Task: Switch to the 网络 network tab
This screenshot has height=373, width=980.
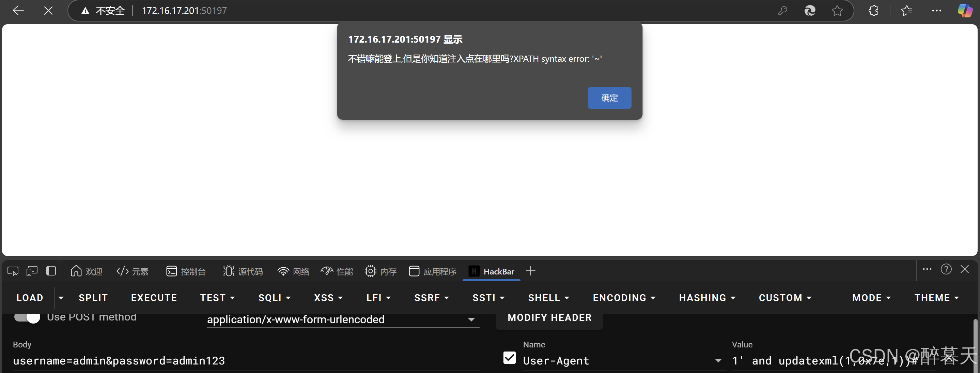Action: pos(293,271)
